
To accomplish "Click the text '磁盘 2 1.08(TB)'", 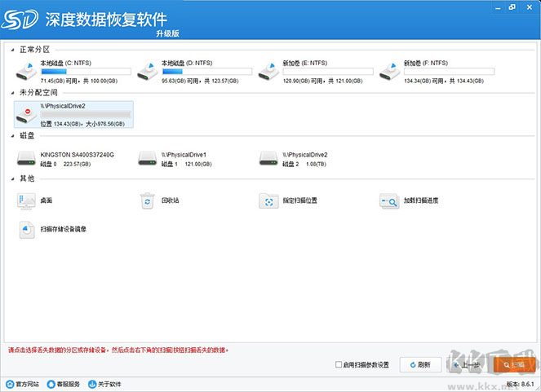I will [x=304, y=165].
